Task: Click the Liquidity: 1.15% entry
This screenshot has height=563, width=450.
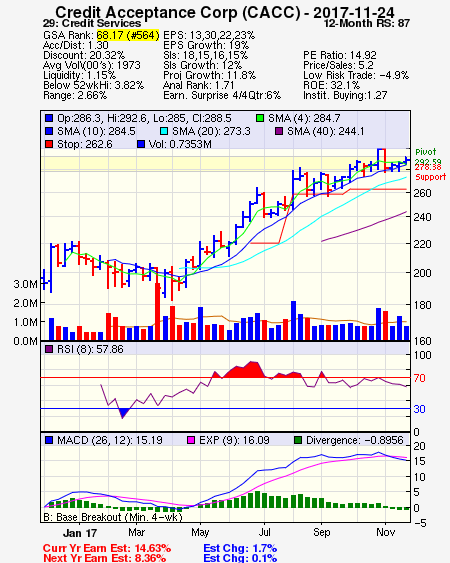Action: tap(79, 75)
